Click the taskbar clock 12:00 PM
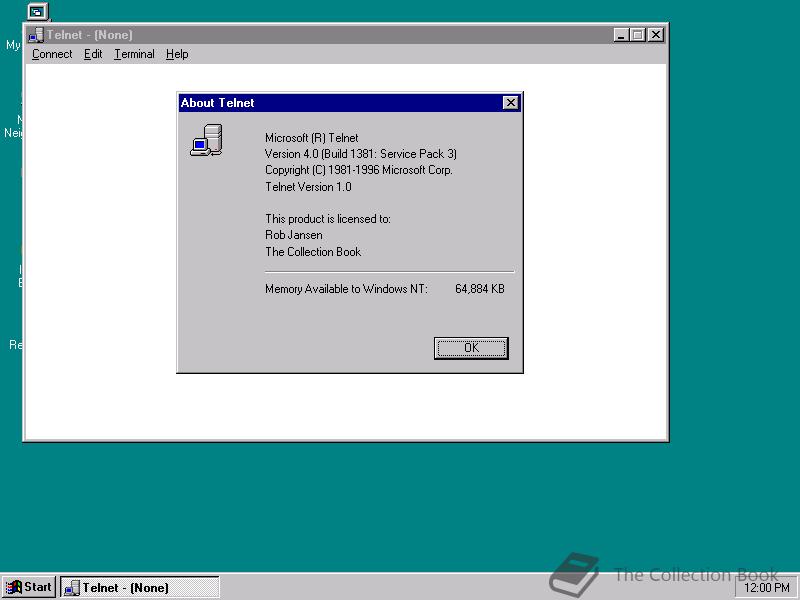 click(766, 588)
